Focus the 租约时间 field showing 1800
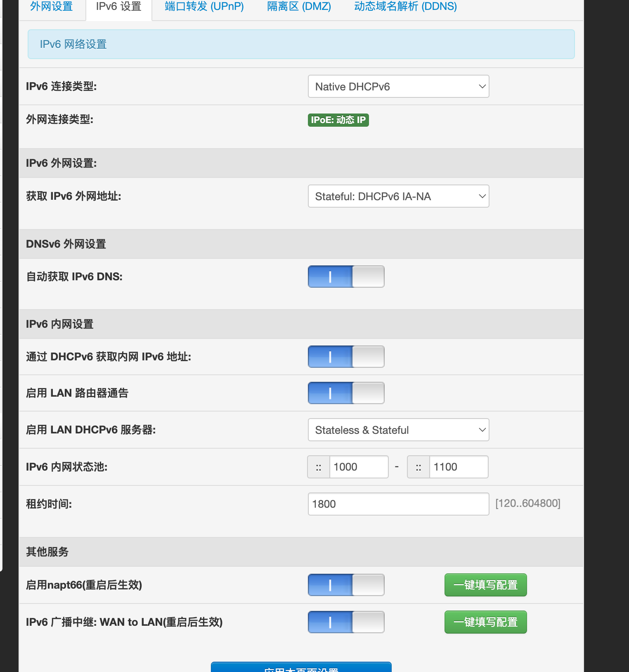This screenshot has width=629, height=672. [398, 504]
